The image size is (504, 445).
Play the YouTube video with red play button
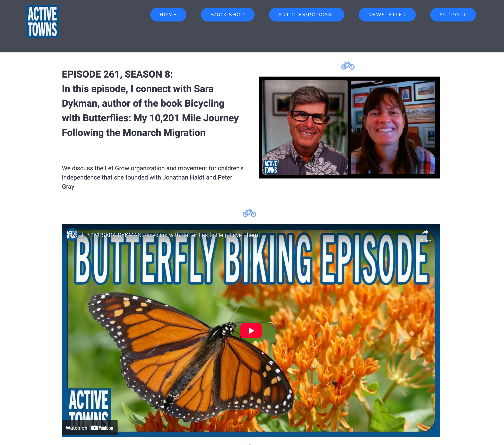point(251,331)
